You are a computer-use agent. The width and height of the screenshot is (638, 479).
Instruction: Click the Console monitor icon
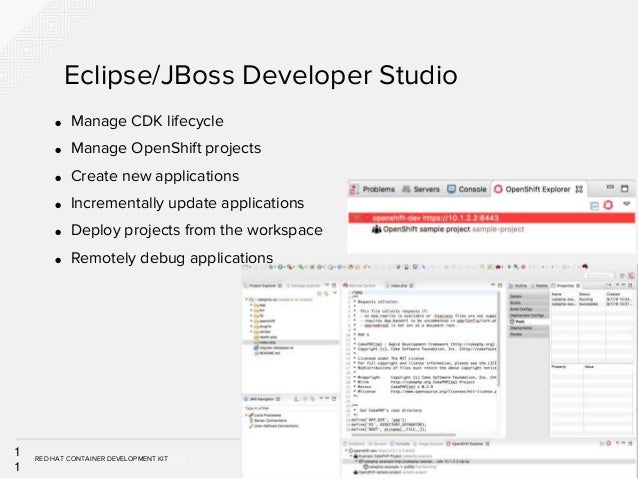[451, 189]
